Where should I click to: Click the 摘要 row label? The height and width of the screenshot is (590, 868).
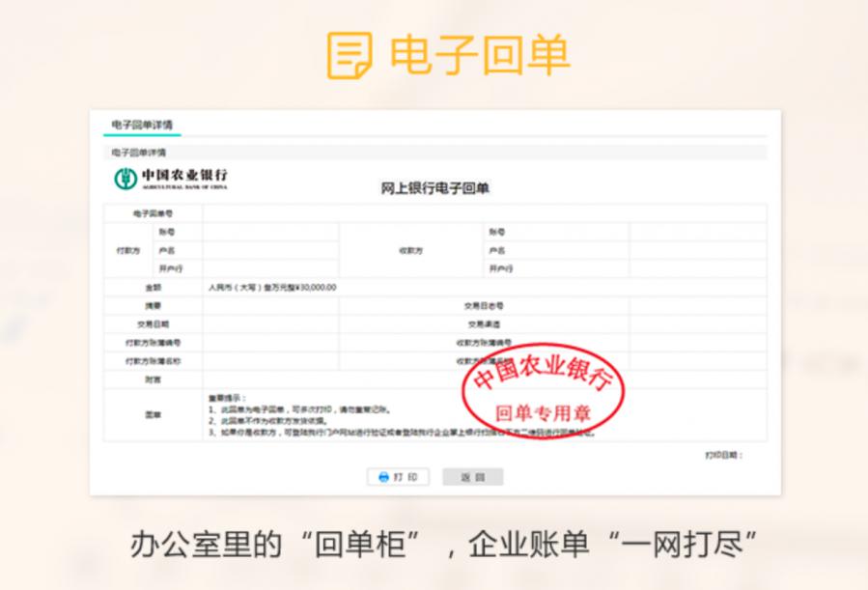[153, 306]
